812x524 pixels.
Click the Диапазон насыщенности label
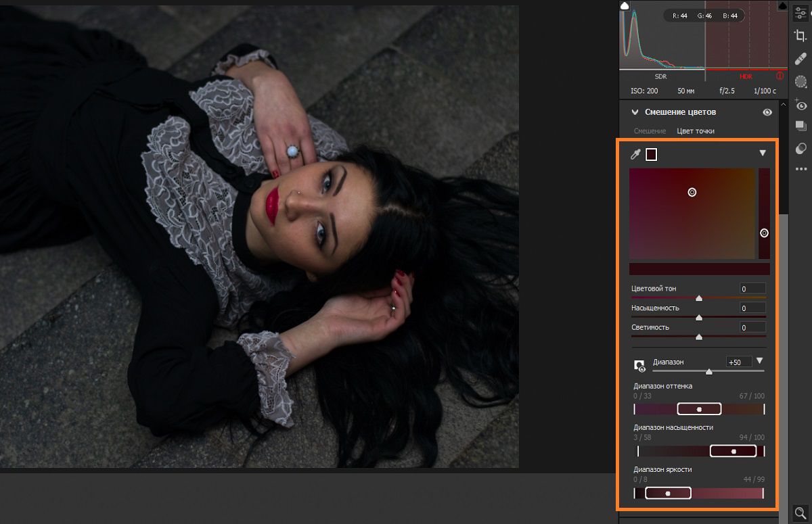[673, 427]
